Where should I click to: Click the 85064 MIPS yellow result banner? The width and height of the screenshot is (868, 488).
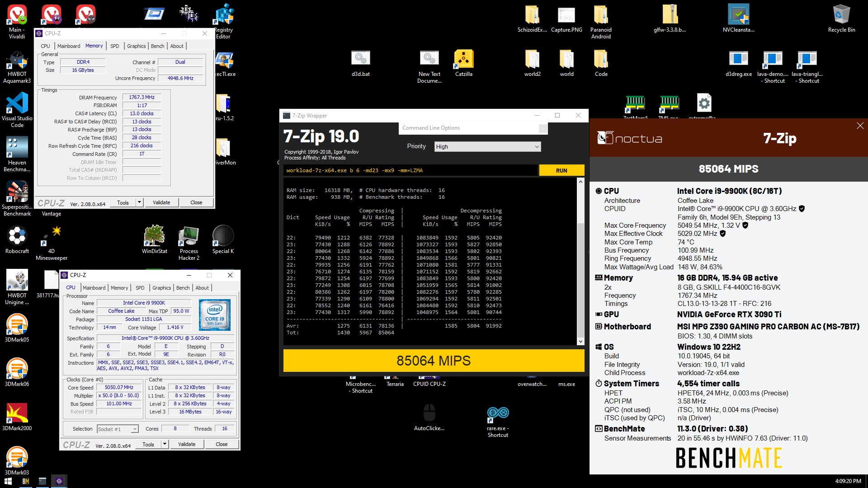[434, 361]
